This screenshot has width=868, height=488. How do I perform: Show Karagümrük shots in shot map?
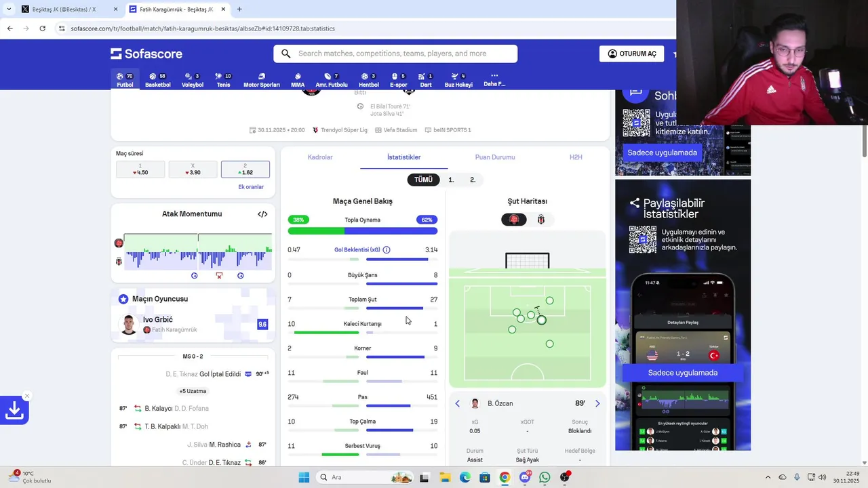514,220
